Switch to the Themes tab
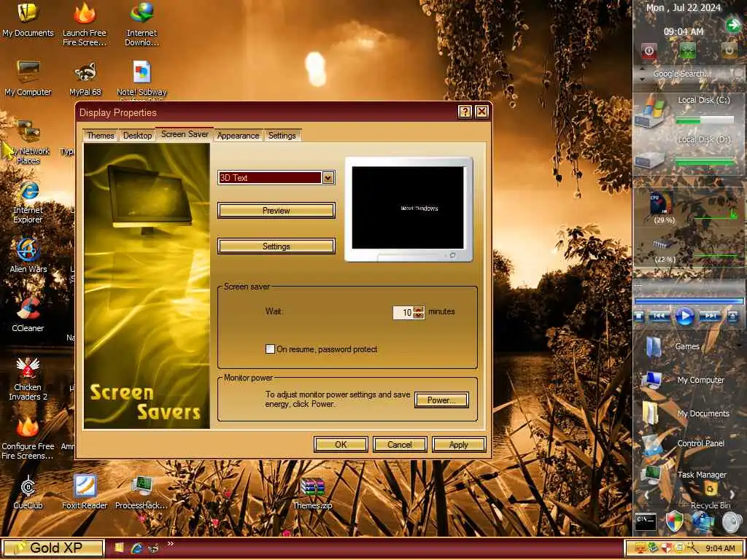 click(x=101, y=135)
